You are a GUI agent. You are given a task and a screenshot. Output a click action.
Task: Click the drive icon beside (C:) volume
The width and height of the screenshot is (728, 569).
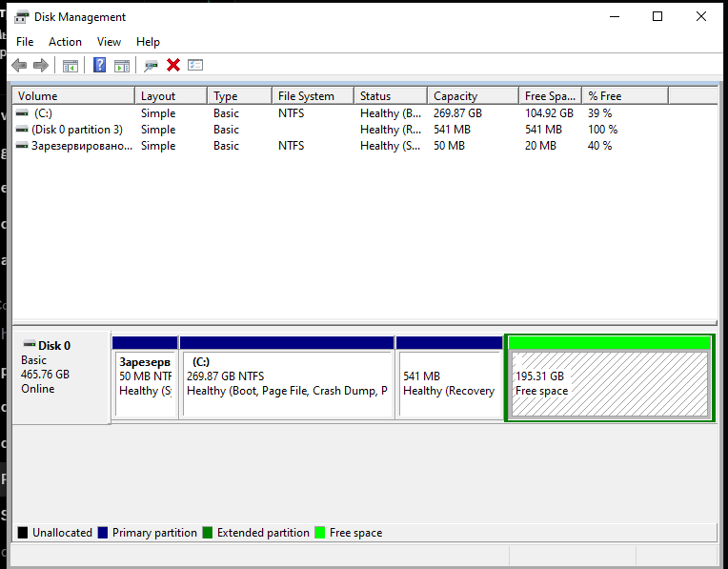(22, 112)
